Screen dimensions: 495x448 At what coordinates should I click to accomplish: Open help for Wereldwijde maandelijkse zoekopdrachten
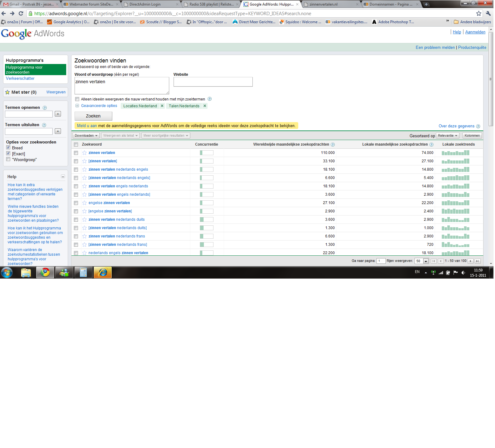(x=333, y=144)
